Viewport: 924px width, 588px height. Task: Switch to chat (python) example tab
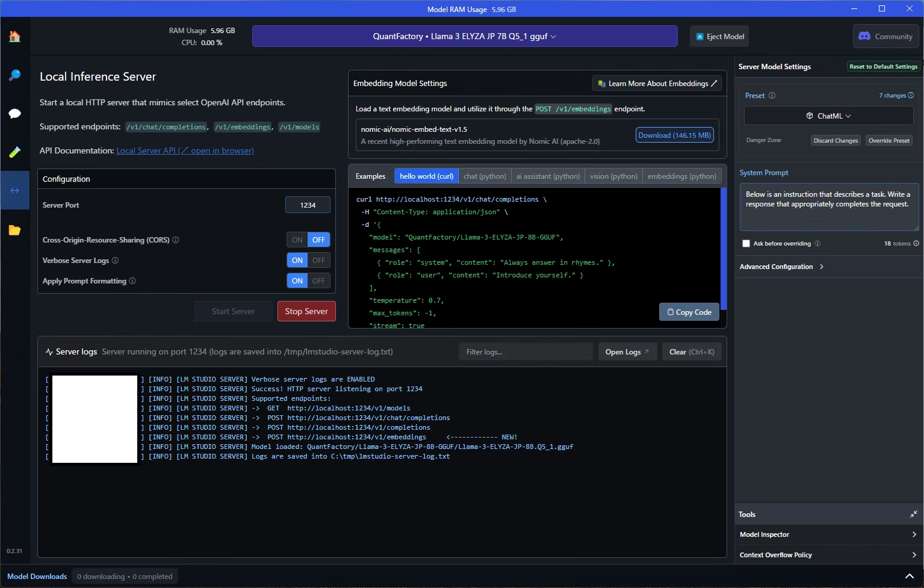(485, 176)
